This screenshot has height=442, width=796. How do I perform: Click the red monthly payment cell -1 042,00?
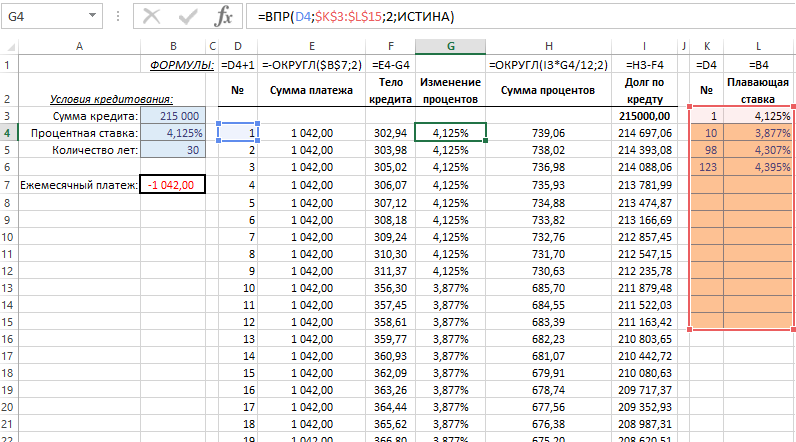[173, 184]
